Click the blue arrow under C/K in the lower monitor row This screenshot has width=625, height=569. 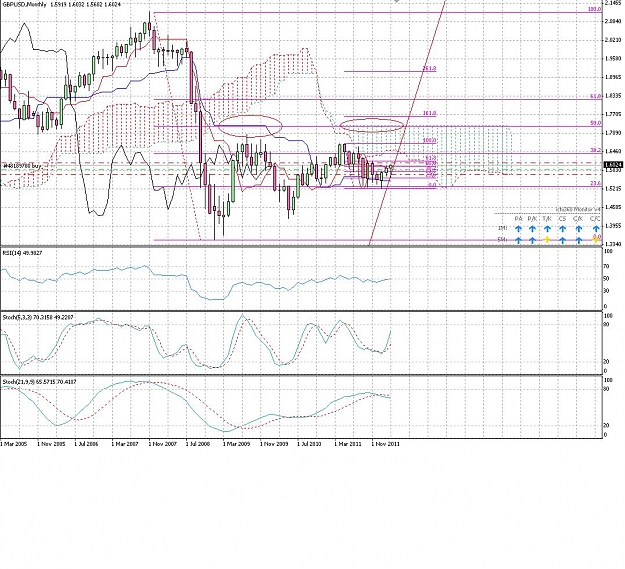[x=579, y=240]
